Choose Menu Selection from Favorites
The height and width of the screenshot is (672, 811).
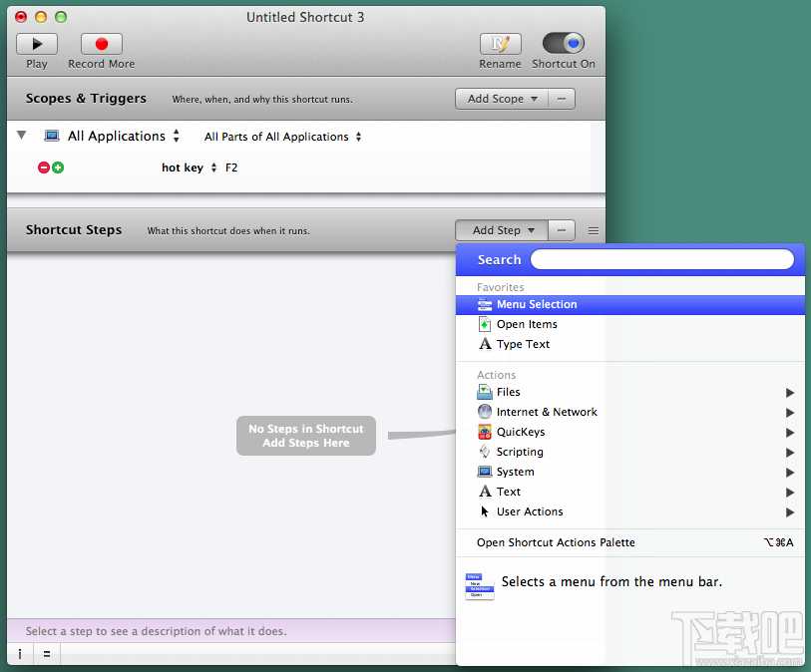tap(630, 304)
